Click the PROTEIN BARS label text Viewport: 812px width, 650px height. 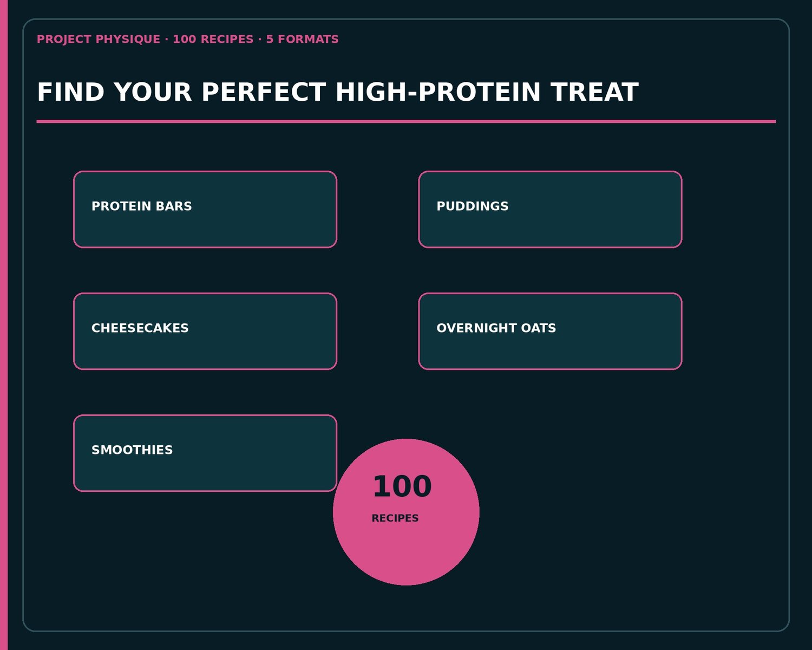(142, 206)
